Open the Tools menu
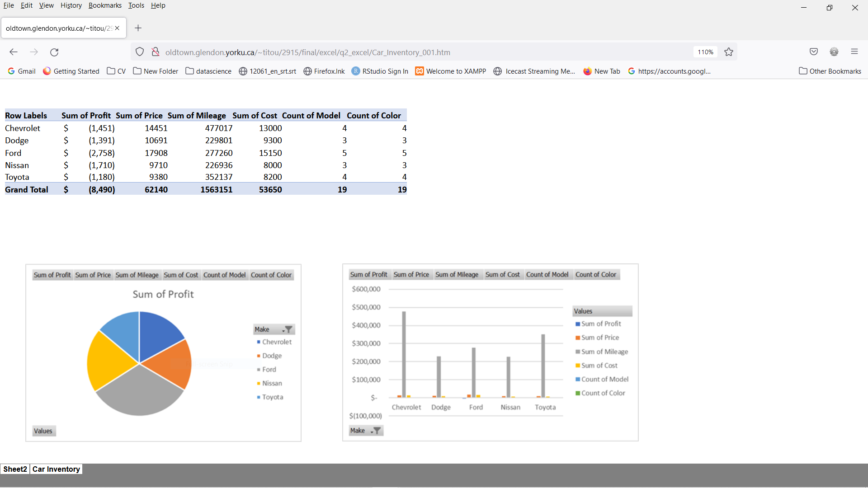The height and width of the screenshot is (488, 868). click(136, 5)
